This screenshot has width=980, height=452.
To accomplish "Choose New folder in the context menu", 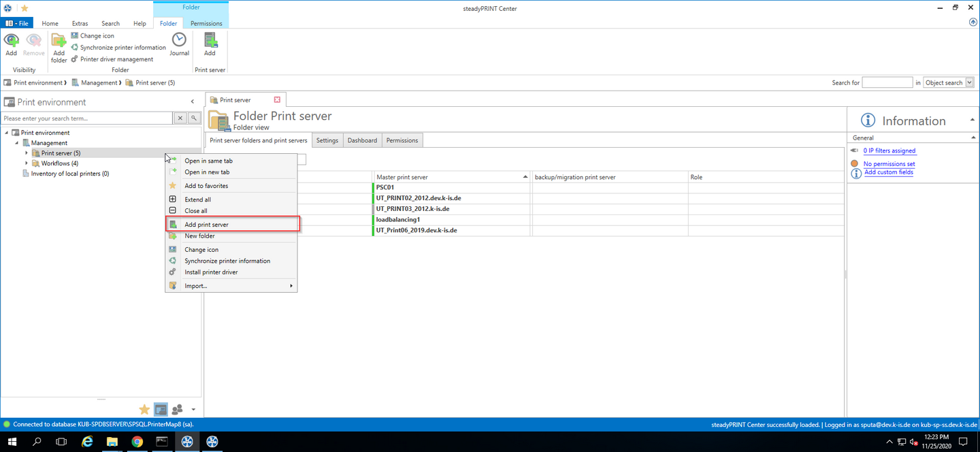I will 231,236.
